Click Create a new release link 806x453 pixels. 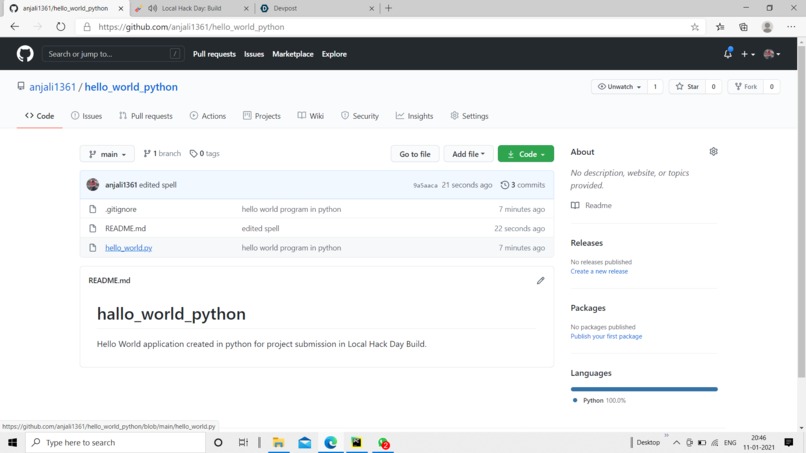(599, 271)
